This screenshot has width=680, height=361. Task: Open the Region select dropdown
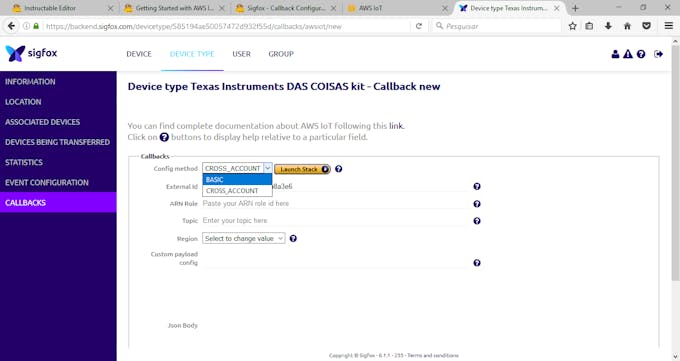[244, 238]
